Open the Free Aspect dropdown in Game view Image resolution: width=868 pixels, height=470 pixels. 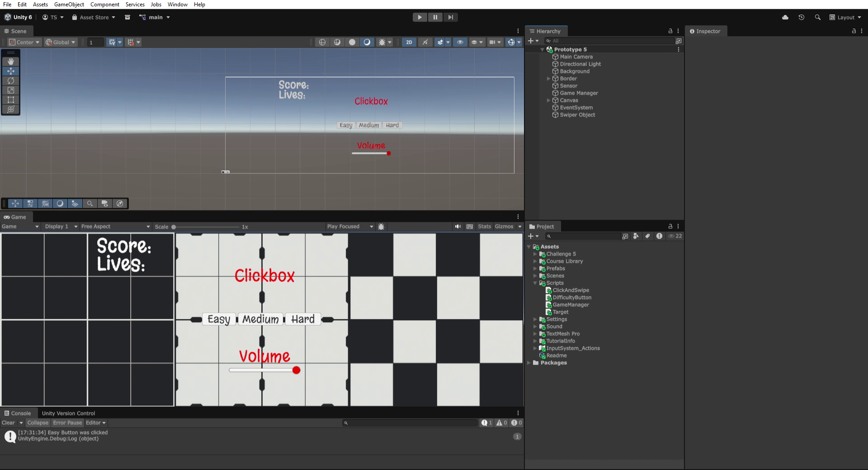point(115,226)
